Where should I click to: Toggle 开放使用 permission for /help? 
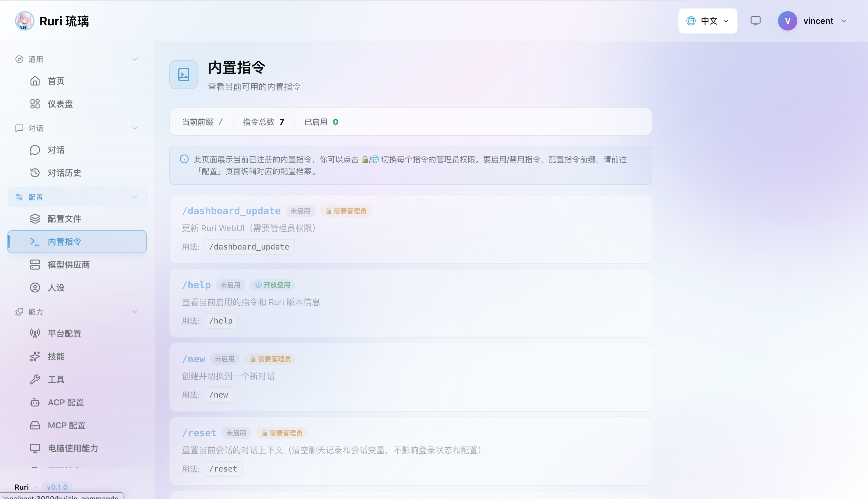pos(272,285)
